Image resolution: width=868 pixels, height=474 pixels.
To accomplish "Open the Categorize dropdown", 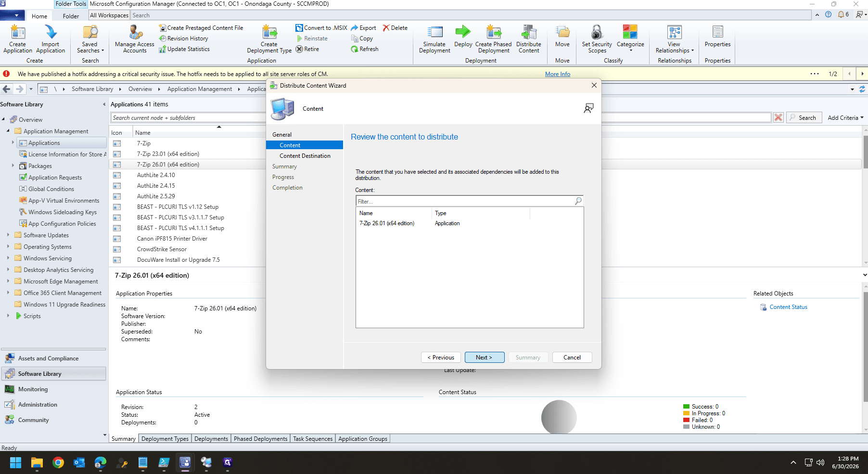I will point(630,38).
